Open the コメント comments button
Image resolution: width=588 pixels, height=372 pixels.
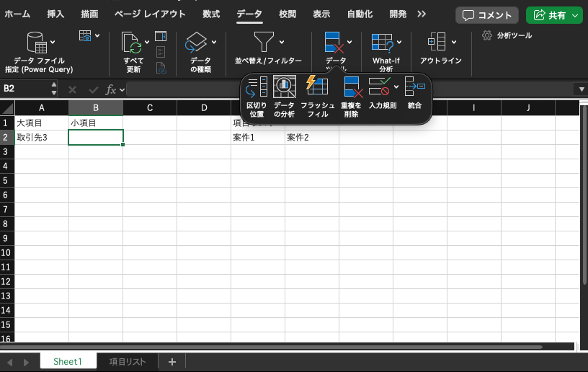click(x=487, y=15)
